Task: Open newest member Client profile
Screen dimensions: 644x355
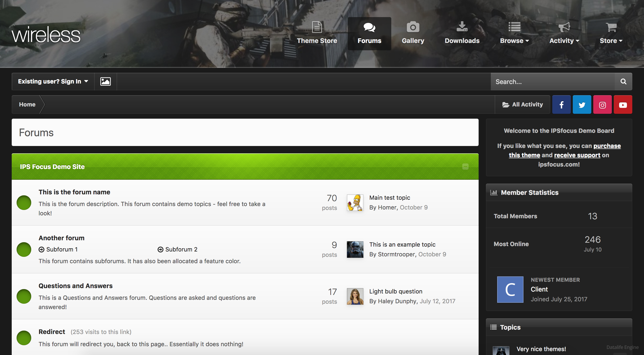Action: pos(539,290)
